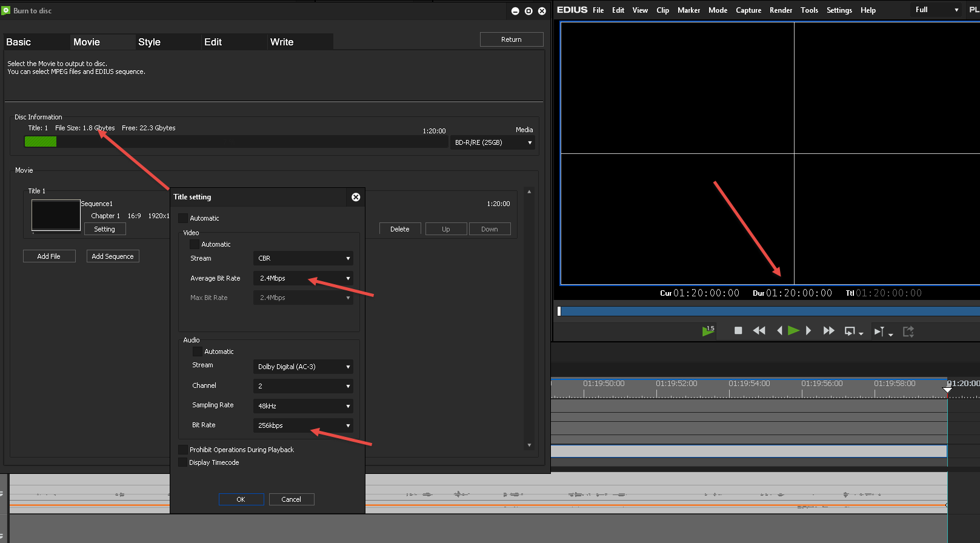
Task: Open the Tools menu
Action: 809,10
